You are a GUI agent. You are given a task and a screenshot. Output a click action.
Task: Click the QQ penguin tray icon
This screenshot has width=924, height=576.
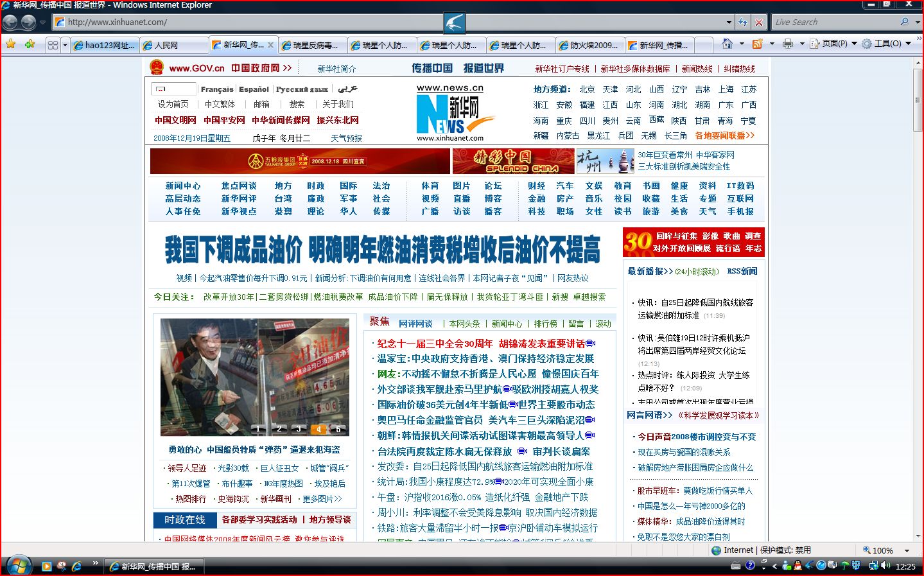[798, 566]
